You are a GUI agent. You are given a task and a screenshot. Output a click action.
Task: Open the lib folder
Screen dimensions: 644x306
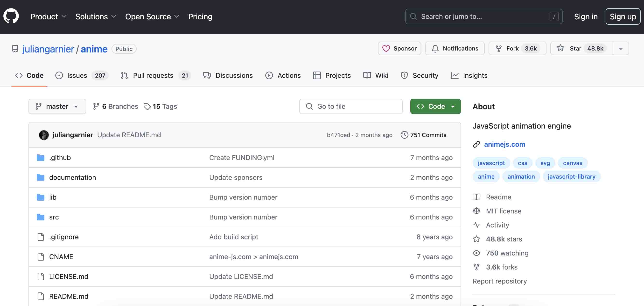click(x=53, y=197)
